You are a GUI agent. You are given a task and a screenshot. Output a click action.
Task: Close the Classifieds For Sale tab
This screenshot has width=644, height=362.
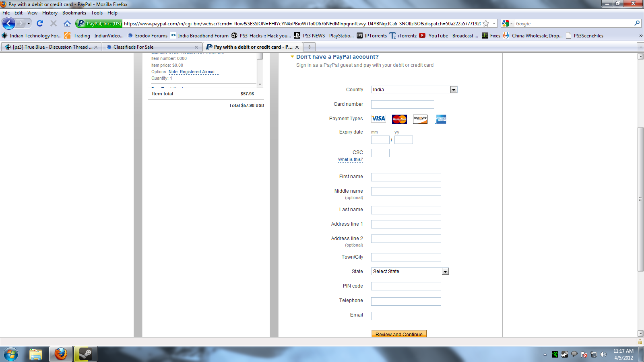coord(196,47)
